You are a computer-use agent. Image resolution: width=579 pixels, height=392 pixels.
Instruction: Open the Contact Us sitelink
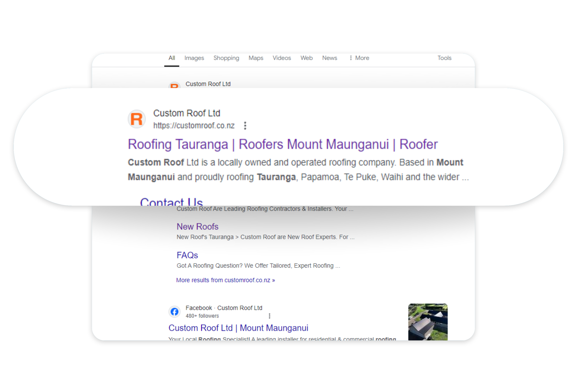171,202
